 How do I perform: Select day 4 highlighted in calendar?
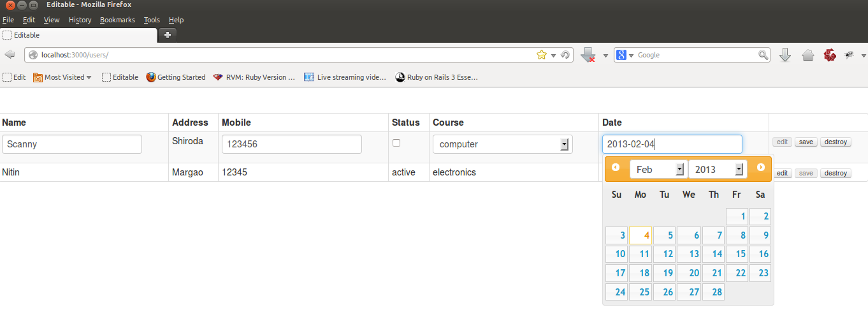640,235
